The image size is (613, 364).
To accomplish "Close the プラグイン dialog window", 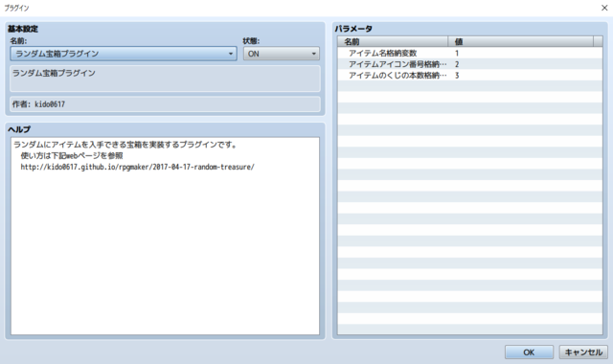I will pos(604,8).
